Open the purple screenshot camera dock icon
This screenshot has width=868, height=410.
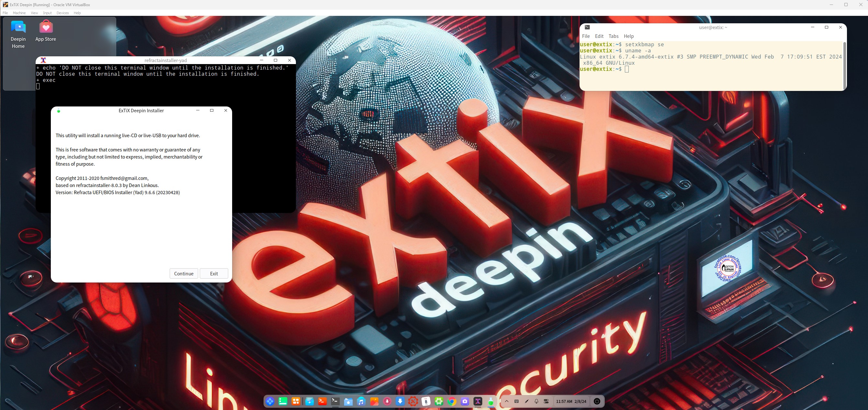coord(465,401)
